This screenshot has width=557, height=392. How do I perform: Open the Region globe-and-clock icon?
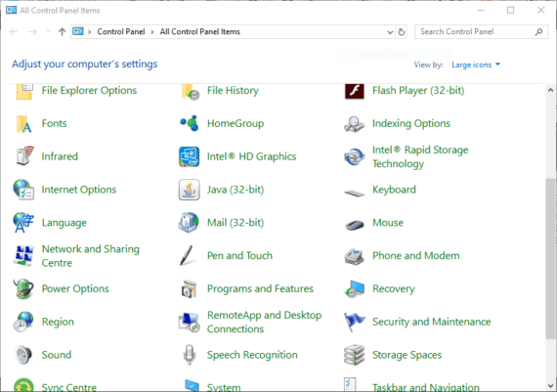[23, 322]
